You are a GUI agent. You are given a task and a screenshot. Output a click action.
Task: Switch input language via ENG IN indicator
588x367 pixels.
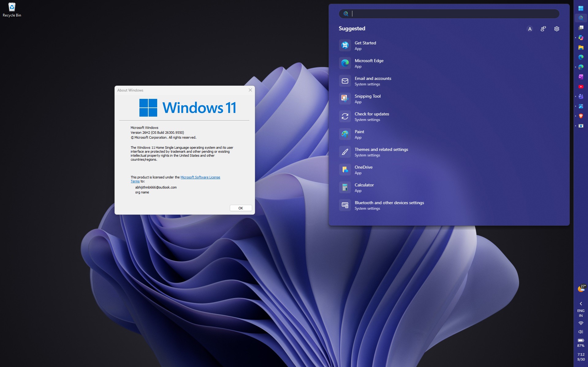coord(581,313)
